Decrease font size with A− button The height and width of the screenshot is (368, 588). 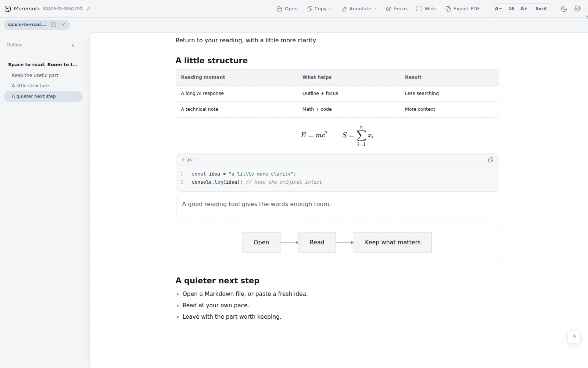coord(498,8)
